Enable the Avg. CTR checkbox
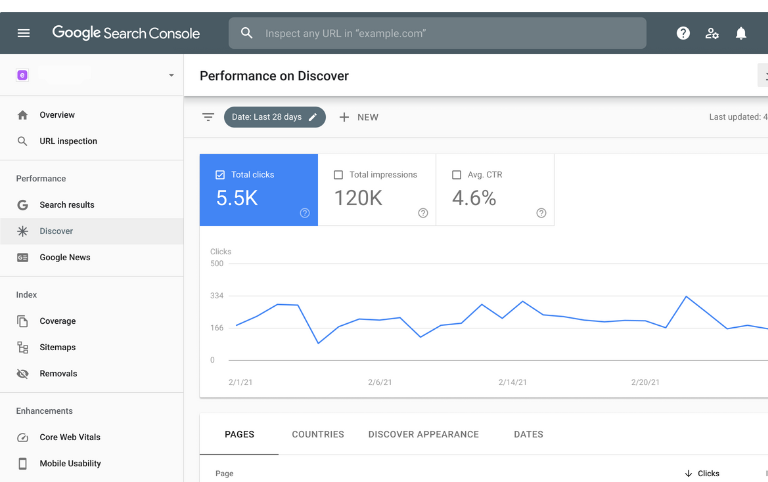The height and width of the screenshot is (482, 768). (457, 175)
